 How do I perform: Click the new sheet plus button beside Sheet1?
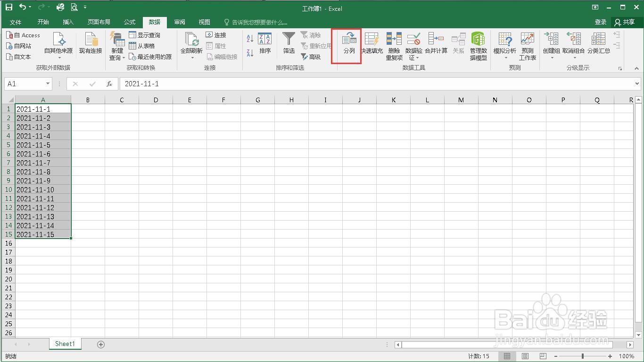(x=100, y=345)
